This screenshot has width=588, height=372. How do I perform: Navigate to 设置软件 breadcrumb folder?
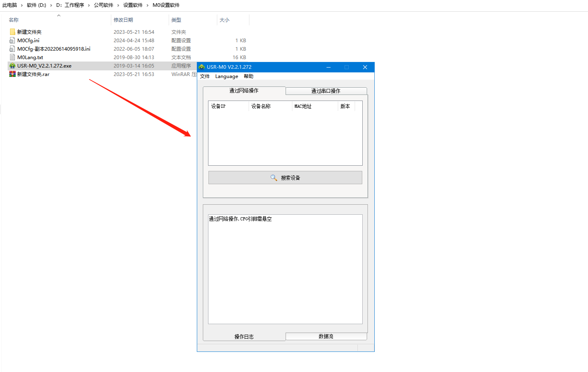(x=133, y=5)
